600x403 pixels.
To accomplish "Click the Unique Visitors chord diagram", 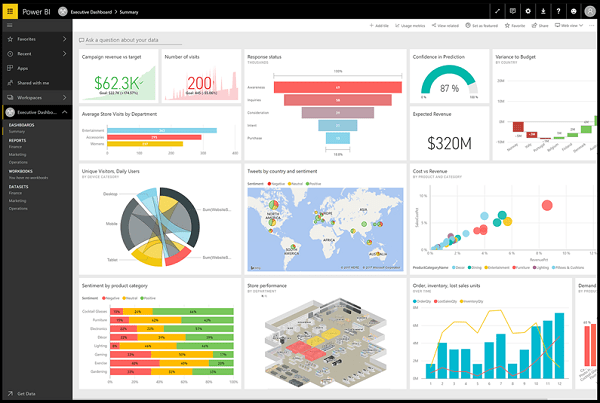I will click(160, 227).
